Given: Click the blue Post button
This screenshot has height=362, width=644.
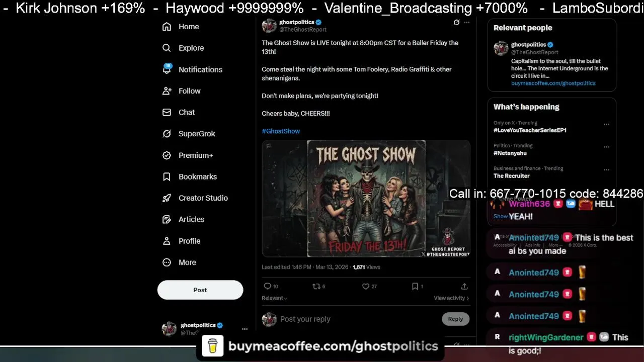Looking at the screenshot, I should (x=200, y=290).
